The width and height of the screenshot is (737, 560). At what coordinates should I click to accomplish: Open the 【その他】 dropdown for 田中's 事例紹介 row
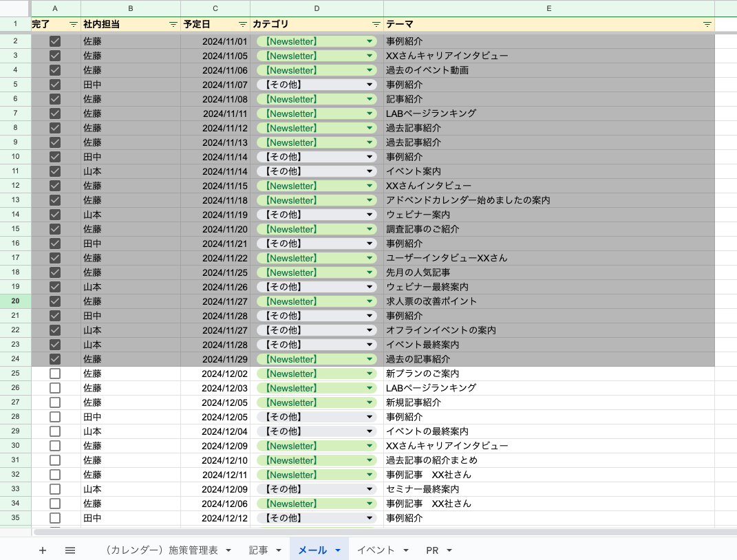[x=369, y=85]
